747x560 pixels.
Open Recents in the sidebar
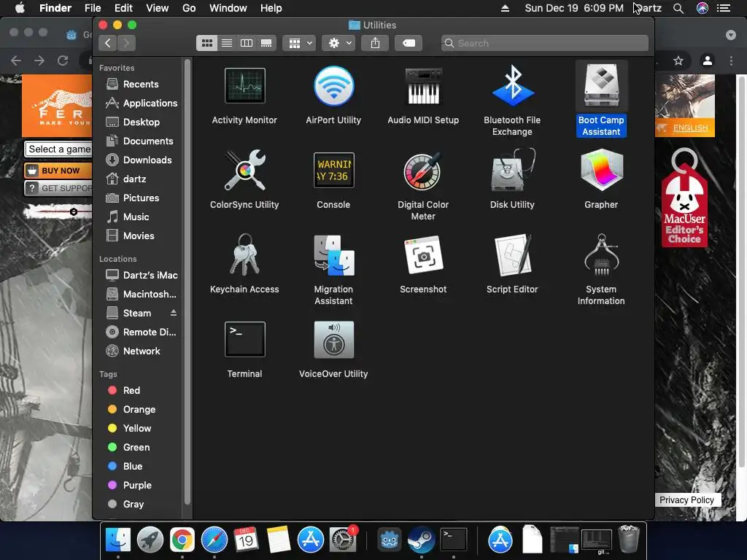[x=141, y=85]
